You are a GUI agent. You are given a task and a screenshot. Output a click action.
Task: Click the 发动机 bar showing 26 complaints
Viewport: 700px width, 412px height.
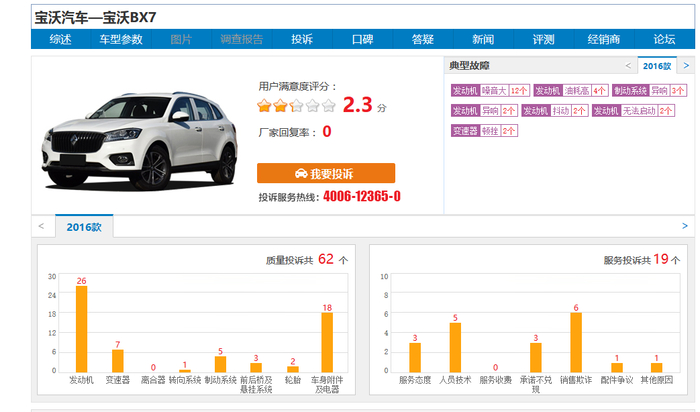click(81, 329)
